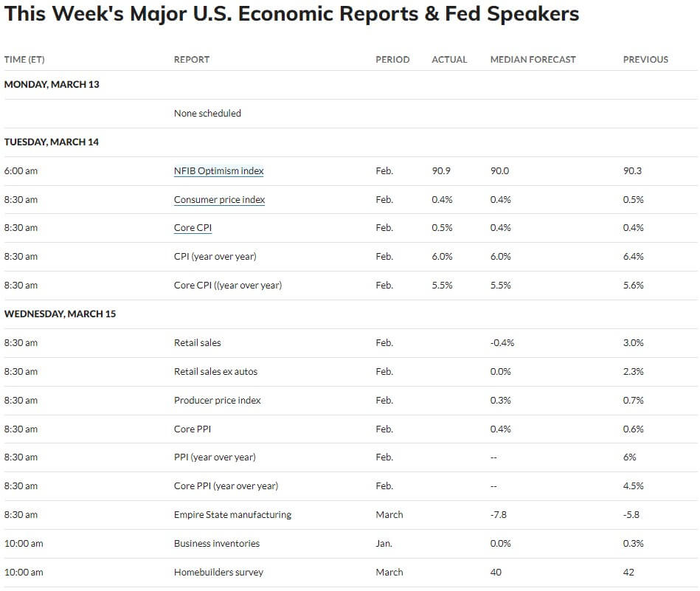The image size is (700, 591).
Task: Click the Homebuilders survey row label
Action: pos(219,573)
